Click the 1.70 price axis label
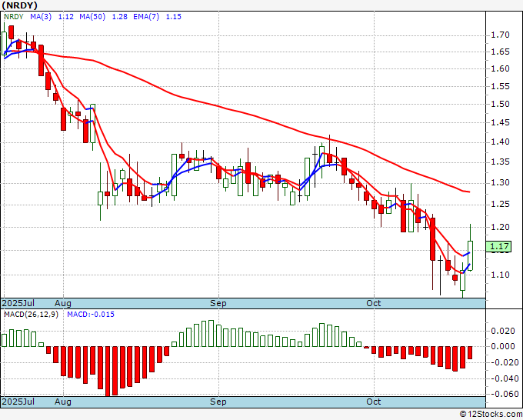The height and width of the screenshot is (420, 523). pyautogui.click(x=500, y=35)
